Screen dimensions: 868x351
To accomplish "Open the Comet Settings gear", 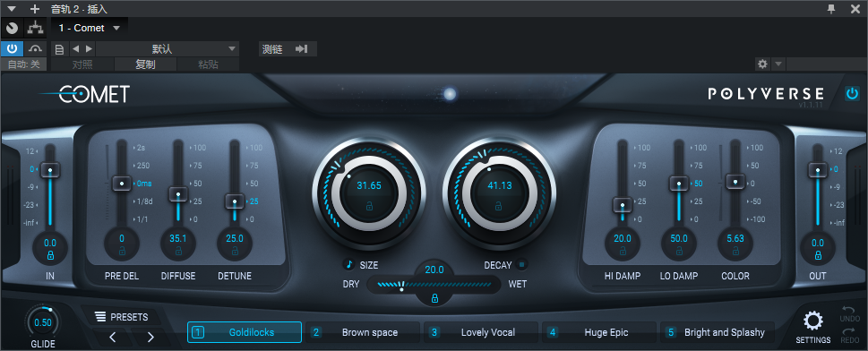I will [x=813, y=321].
